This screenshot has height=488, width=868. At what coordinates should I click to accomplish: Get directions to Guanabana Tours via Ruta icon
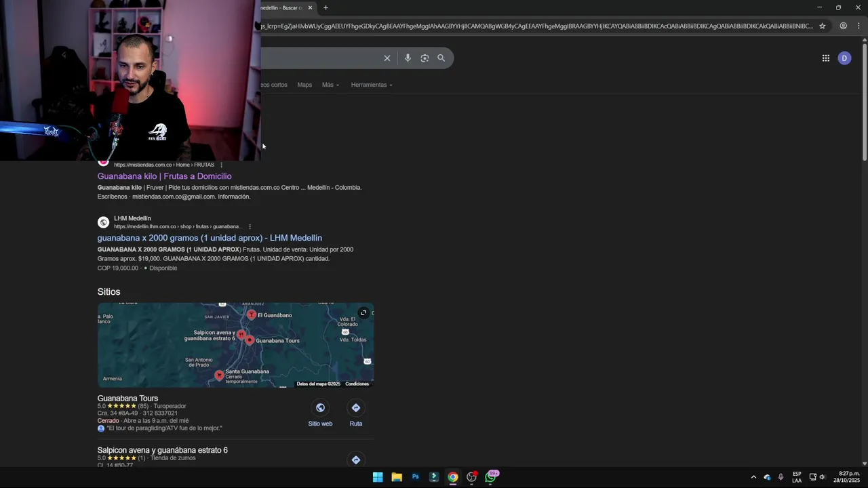click(x=356, y=407)
